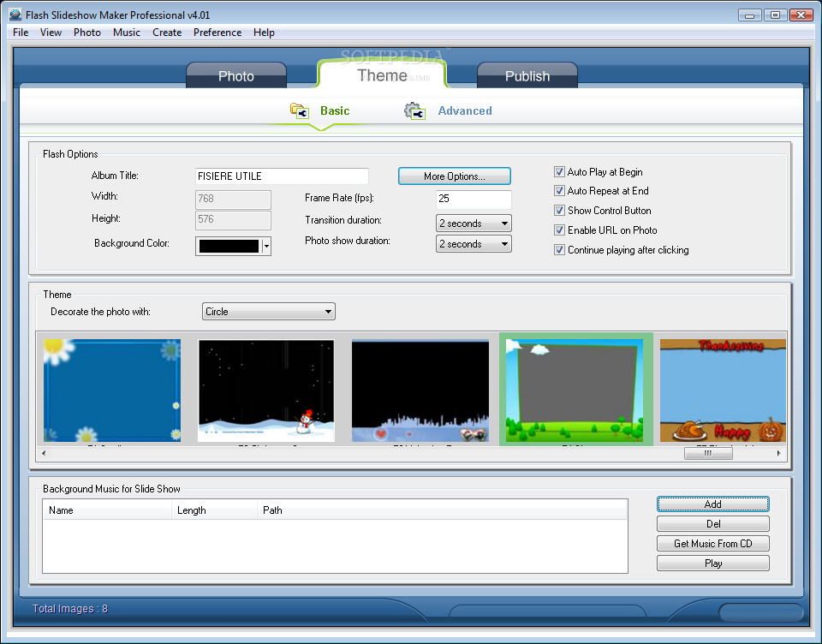This screenshot has width=822, height=644.
Task: Click the More Options button
Action: [x=455, y=176]
